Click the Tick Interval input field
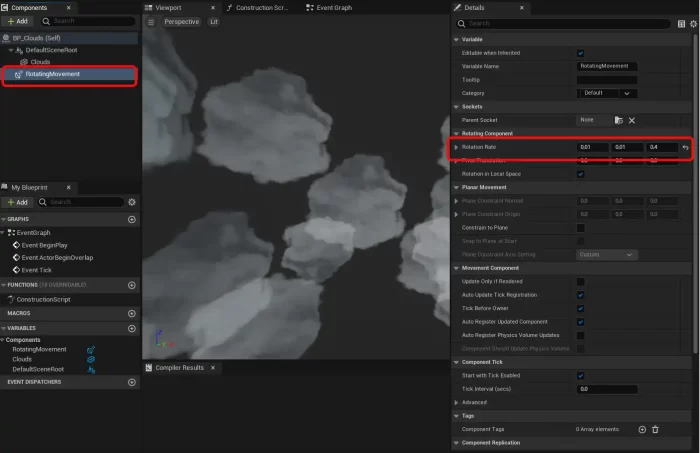 [607, 388]
